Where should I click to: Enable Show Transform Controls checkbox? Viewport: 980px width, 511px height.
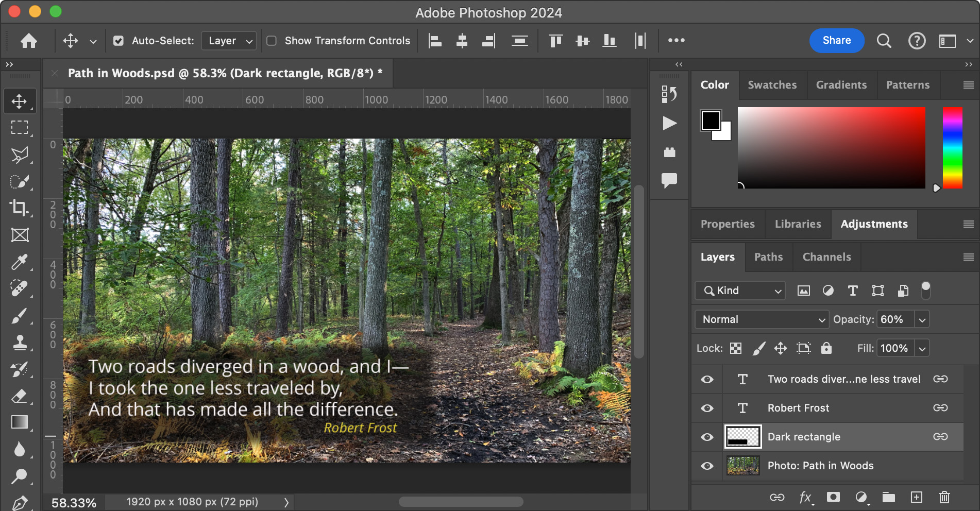(272, 41)
